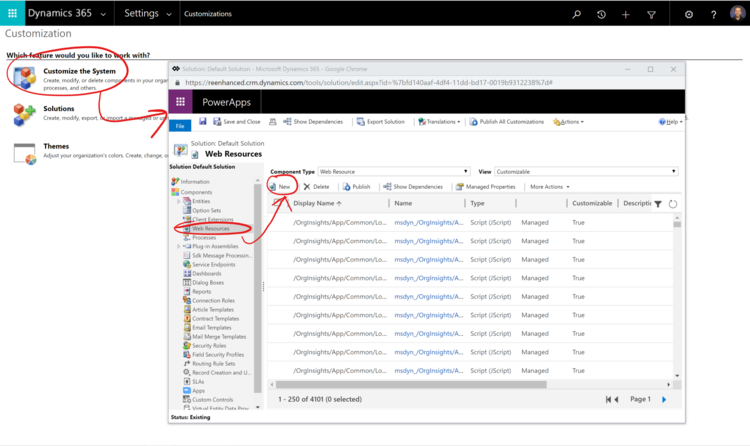Open the Customizations breadcrumb

[x=208, y=14]
